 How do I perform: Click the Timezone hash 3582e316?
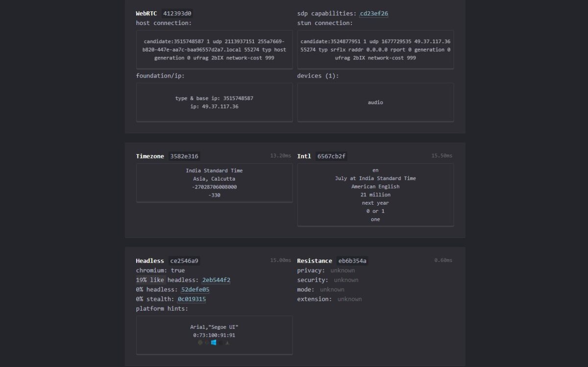(x=184, y=157)
